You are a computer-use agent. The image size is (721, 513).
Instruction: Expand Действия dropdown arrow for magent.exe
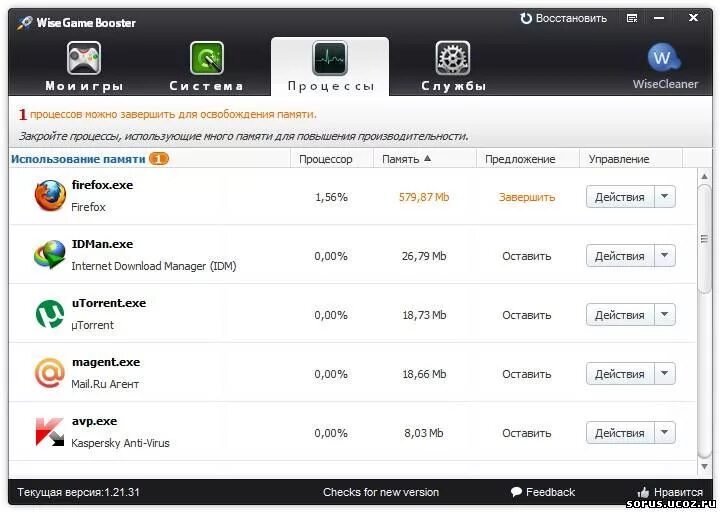(x=664, y=374)
